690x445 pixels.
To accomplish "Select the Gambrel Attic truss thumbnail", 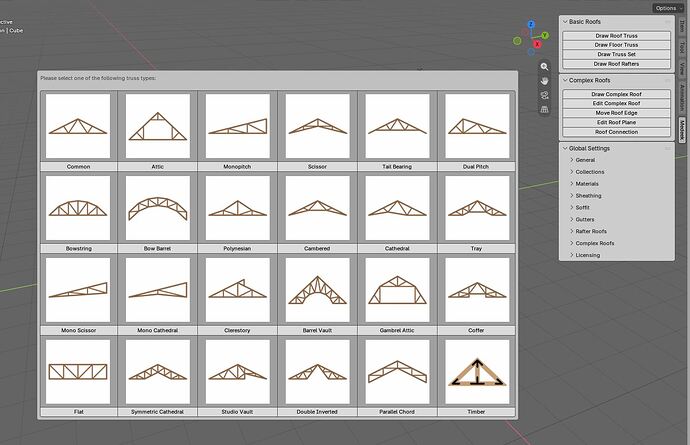I will pyautogui.click(x=397, y=290).
